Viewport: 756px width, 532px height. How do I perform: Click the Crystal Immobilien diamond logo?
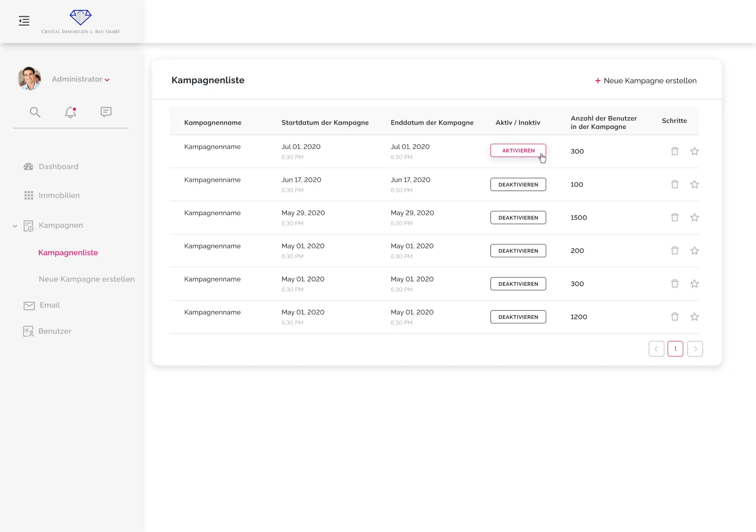coord(81,18)
